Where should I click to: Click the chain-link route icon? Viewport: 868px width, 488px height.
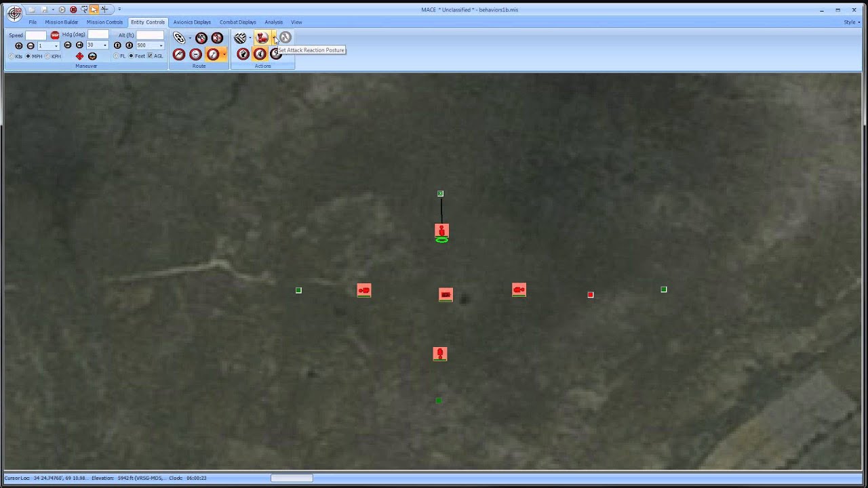pos(179,38)
